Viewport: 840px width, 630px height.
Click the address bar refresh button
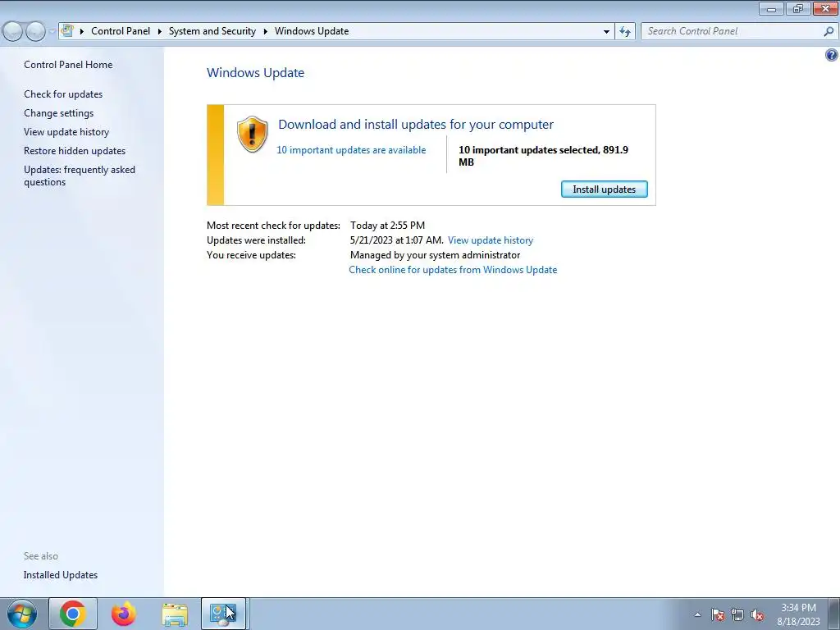[625, 32]
